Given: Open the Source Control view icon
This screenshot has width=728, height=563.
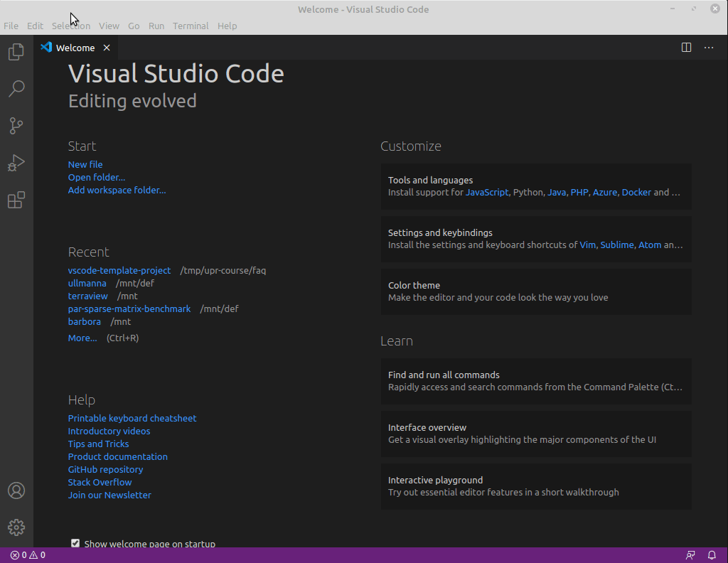Looking at the screenshot, I should (x=16, y=126).
